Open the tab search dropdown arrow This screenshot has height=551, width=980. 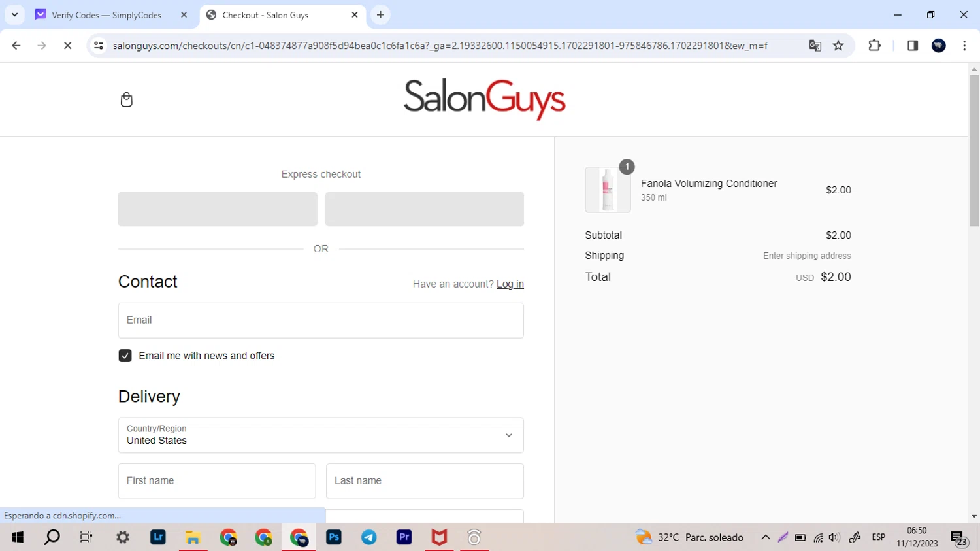[14, 14]
